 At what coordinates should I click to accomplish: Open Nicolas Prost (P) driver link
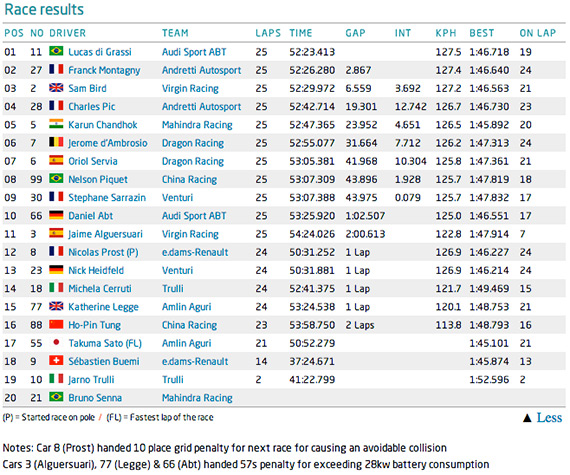point(103,252)
